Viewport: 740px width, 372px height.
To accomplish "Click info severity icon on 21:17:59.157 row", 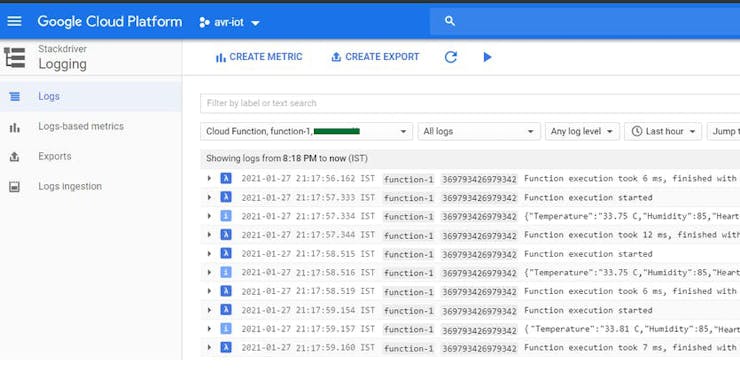I will [226, 329].
